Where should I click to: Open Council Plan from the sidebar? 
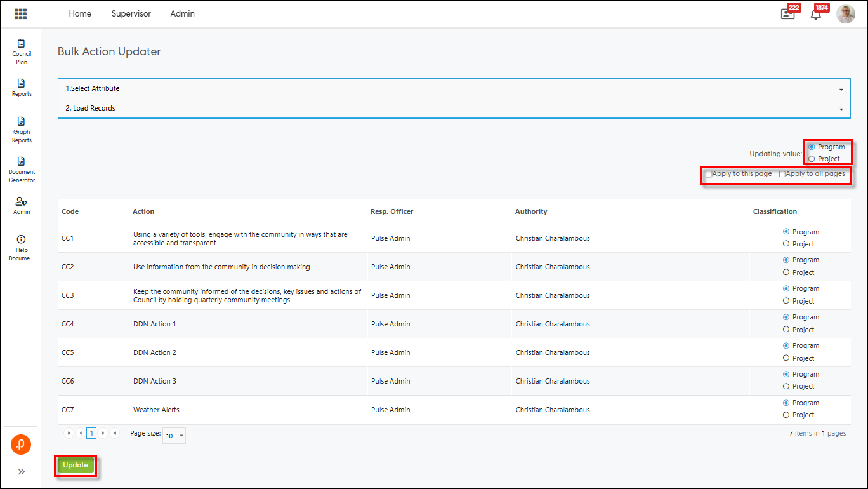22,51
